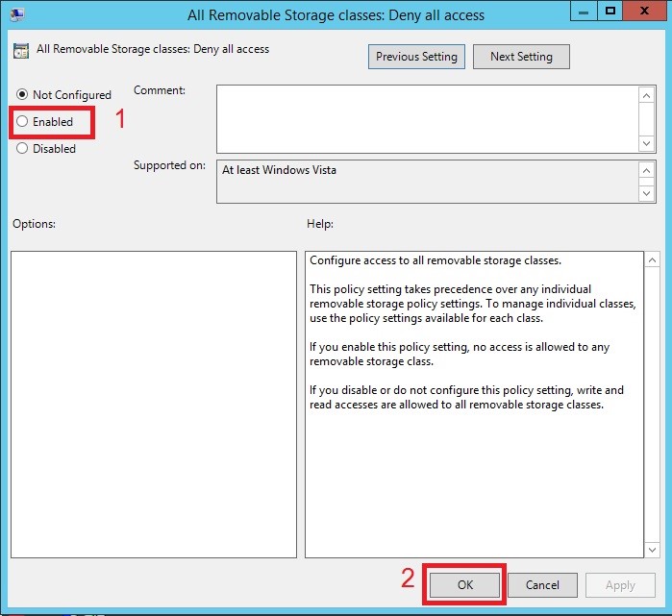
Task: Click the Supported on scroll down arrow
Action: point(646,193)
